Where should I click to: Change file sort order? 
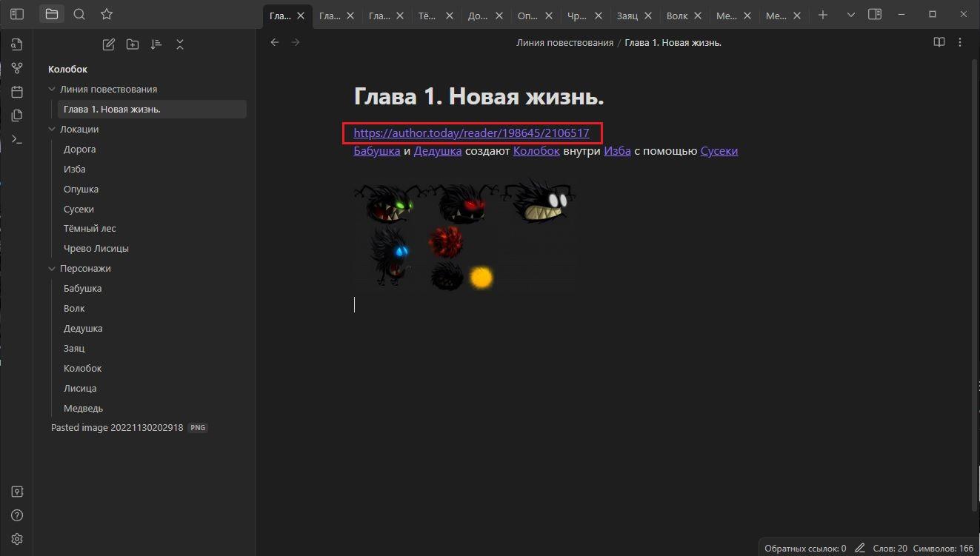156,44
